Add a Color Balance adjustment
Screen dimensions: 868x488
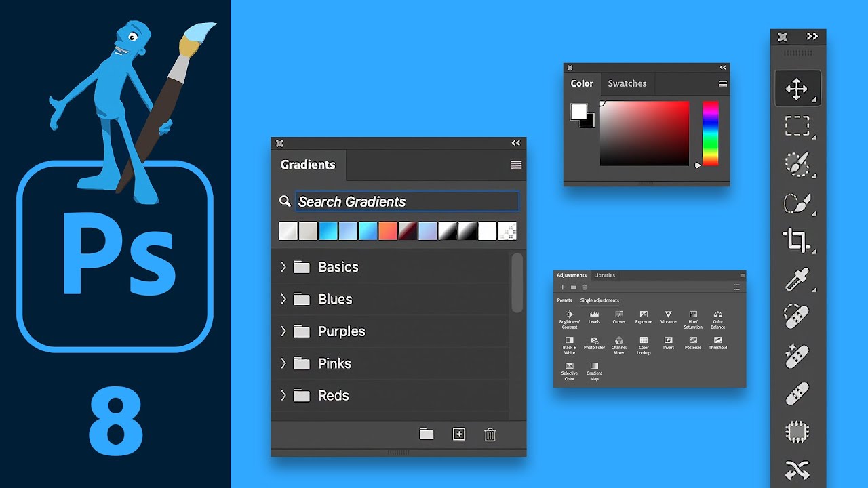718,319
